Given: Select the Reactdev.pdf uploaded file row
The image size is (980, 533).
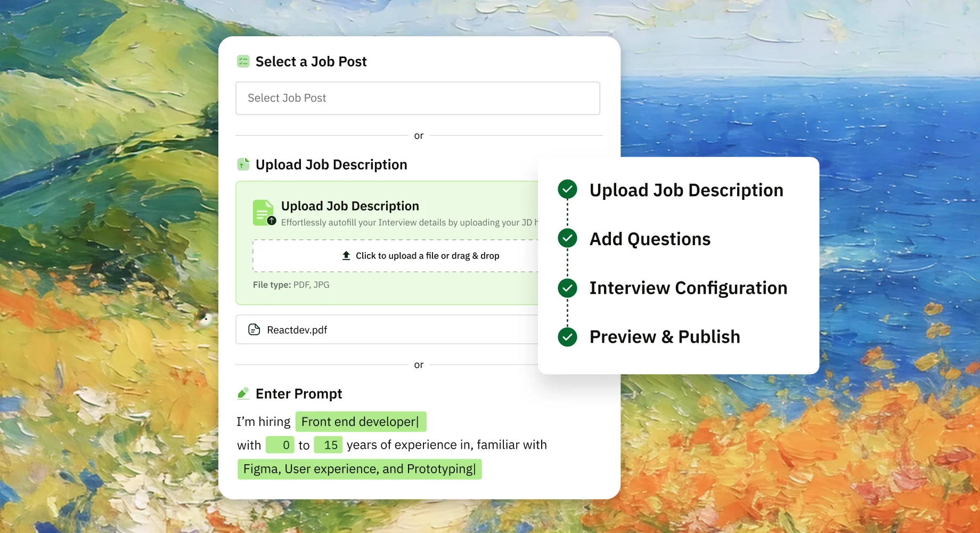Looking at the screenshot, I should 387,329.
